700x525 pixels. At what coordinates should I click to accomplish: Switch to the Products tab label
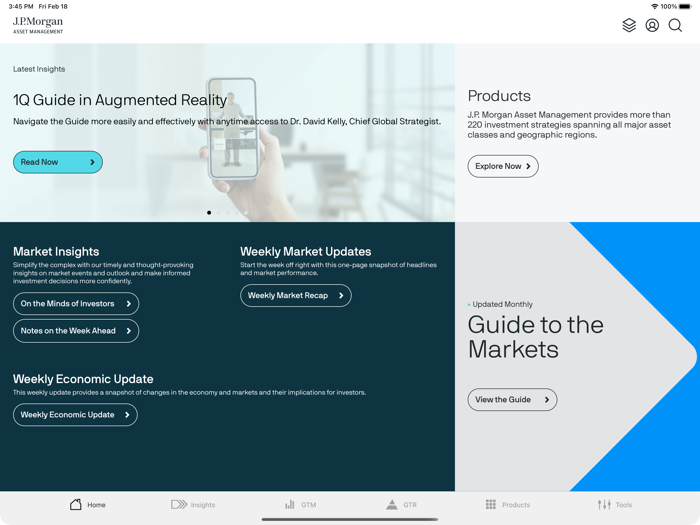[516, 505]
